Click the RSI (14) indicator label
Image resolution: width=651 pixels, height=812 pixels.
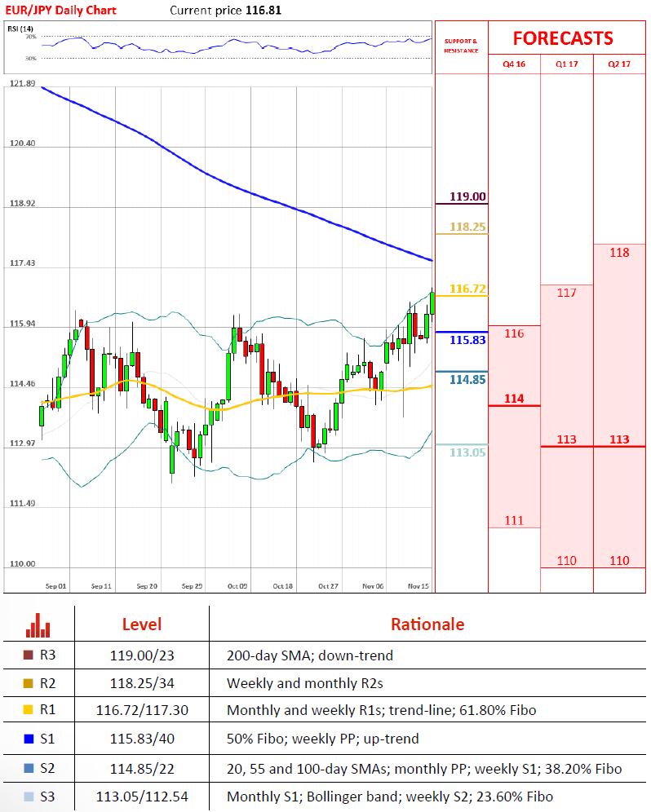click(20, 29)
